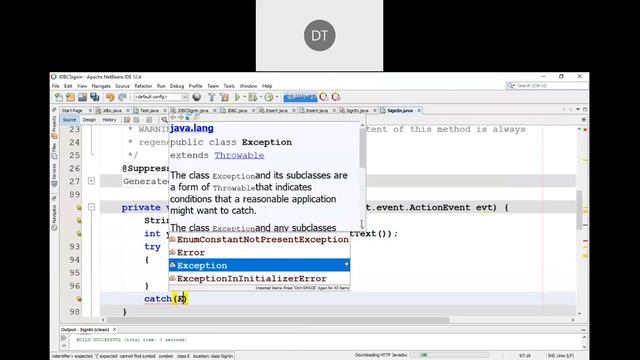Click inside the Search (Ctrl+I) field
Viewport: 640px width, 360px height.
click(x=550, y=86)
